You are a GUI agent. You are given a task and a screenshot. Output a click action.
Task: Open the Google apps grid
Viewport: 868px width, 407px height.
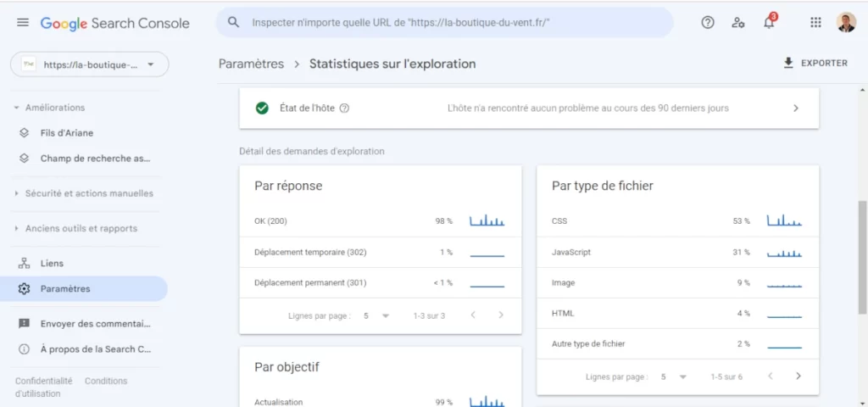click(x=815, y=23)
